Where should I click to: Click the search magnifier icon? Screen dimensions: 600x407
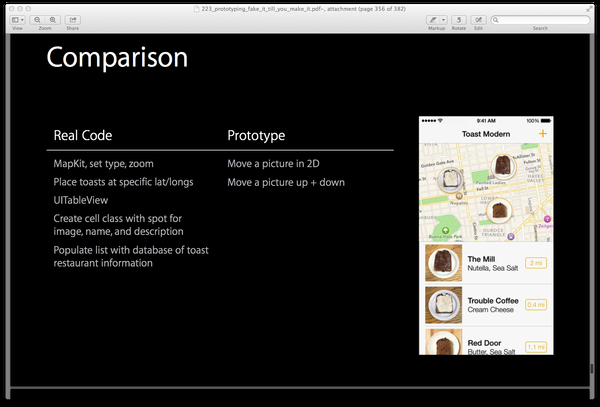[x=496, y=20]
